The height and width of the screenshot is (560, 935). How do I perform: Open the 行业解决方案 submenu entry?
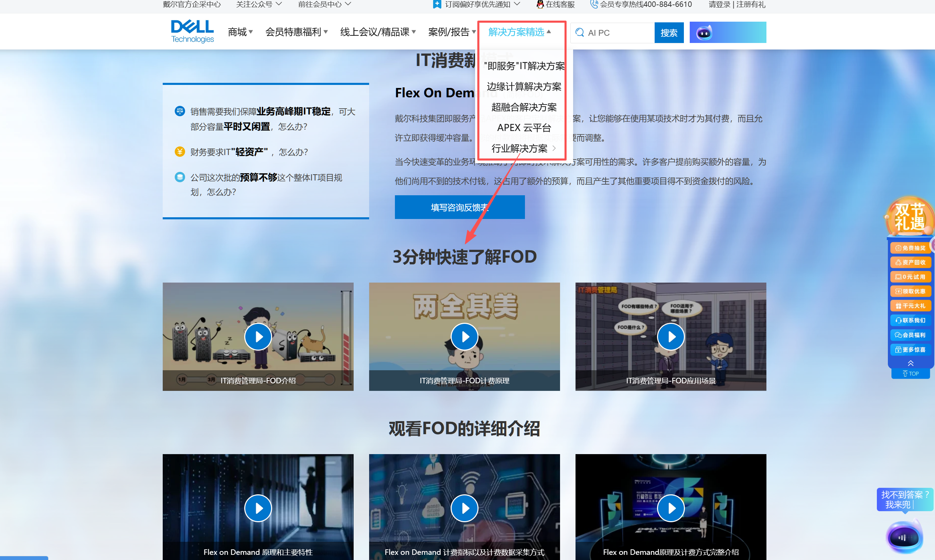coord(524,148)
